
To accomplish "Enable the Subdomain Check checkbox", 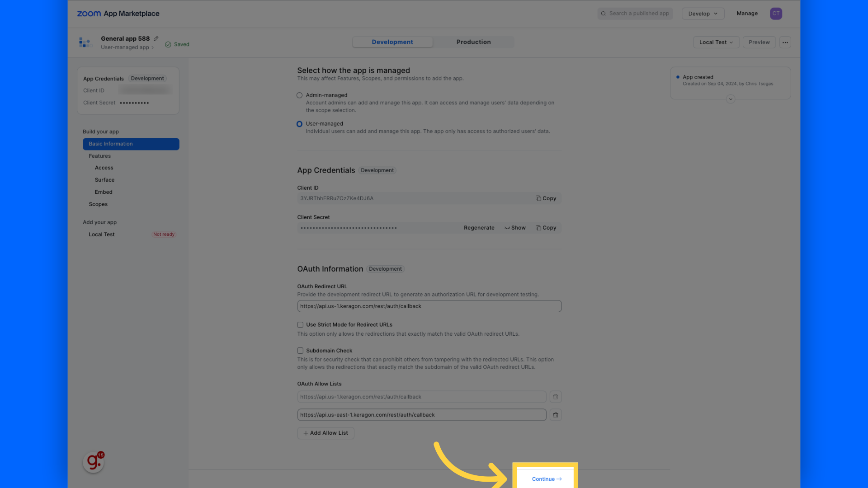I will [x=300, y=351].
